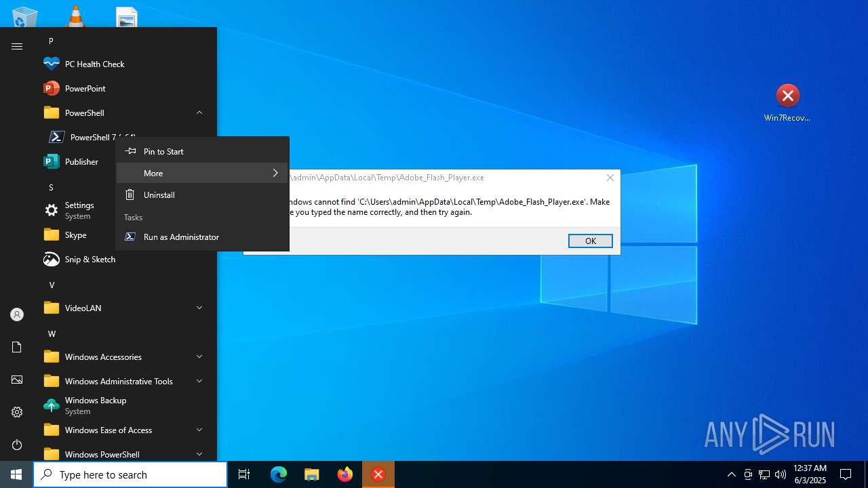This screenshot has height=488, width=868.
Task: Click OK in error dialog
Action: (x=590, y=241)
